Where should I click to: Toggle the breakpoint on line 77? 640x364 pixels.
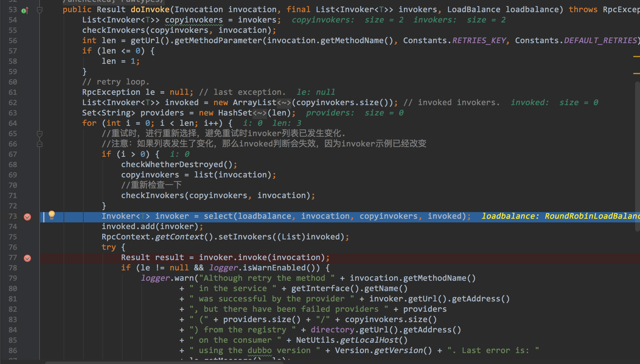[x=27, y=258]
